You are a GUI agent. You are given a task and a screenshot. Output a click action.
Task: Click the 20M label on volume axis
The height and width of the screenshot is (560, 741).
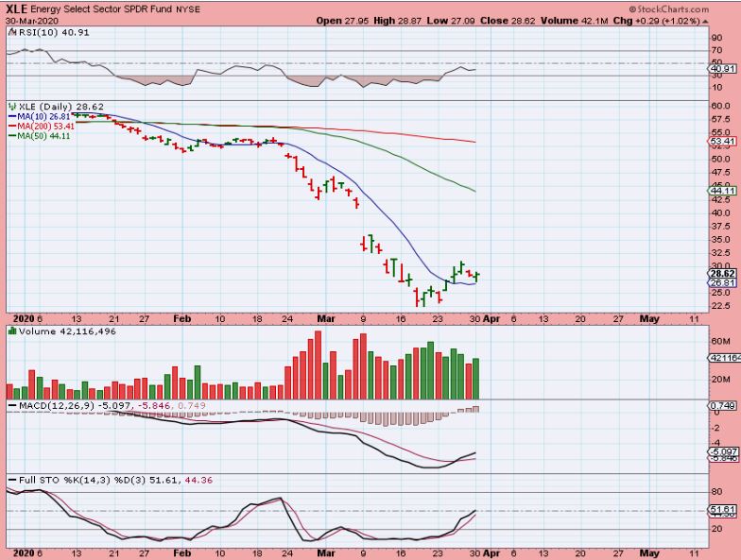(x=720, y=380)
